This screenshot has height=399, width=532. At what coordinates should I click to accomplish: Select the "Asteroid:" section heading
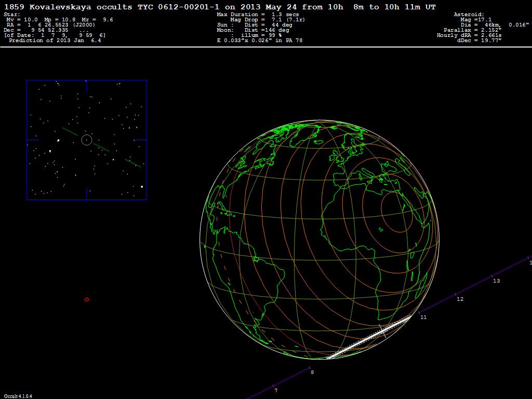pos(469,15)
